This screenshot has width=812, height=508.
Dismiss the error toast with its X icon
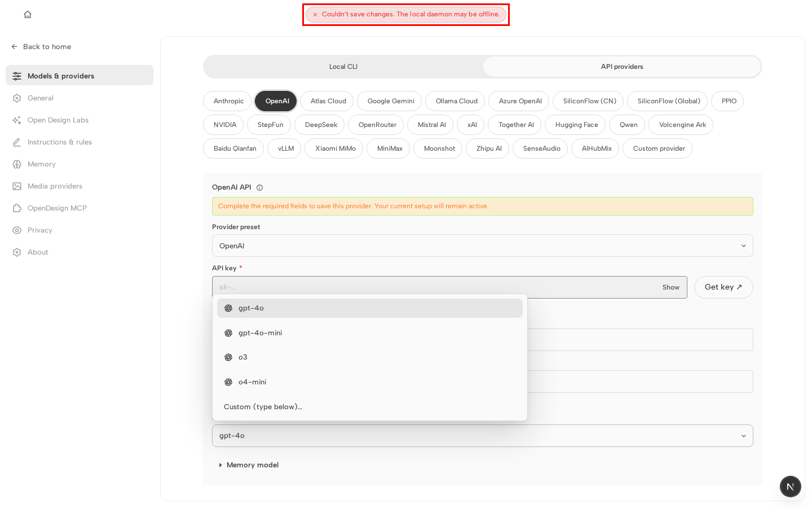pos(315,15)
